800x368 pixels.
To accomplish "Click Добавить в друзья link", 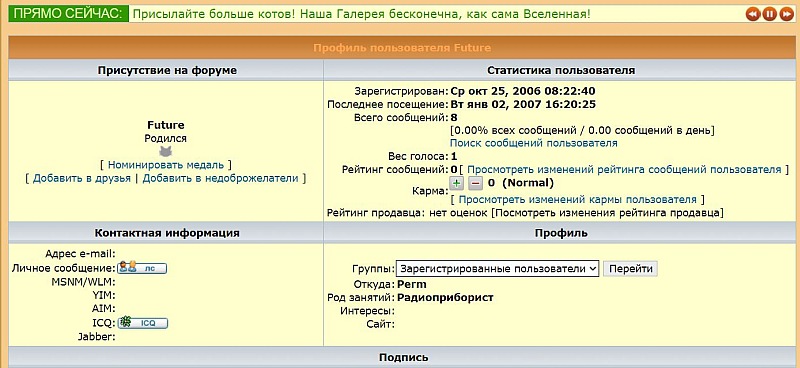I will click(x=82, y=178).
